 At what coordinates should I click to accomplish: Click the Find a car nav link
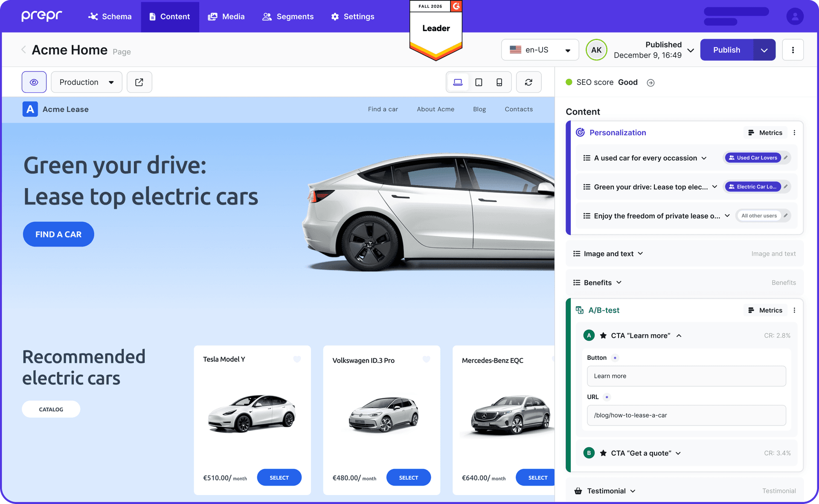(383, 109)
